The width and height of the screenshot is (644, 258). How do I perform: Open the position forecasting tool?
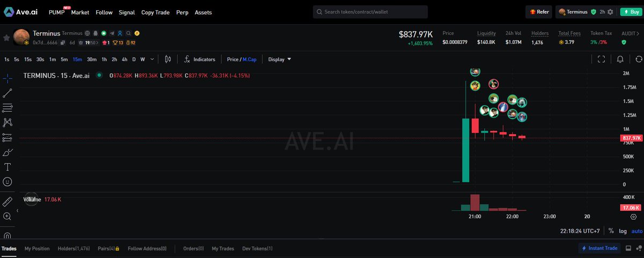(8, 138)
